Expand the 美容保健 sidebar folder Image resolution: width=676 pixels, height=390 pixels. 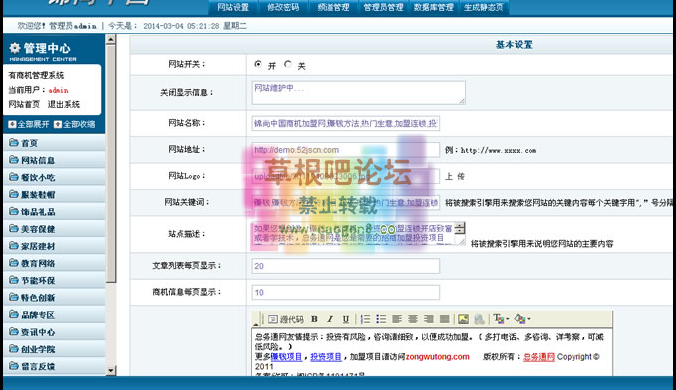pos(54,229)
